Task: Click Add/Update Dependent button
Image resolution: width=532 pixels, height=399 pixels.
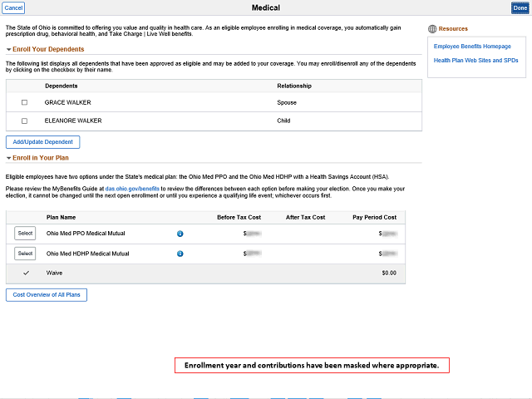Action: click(43, 142)
